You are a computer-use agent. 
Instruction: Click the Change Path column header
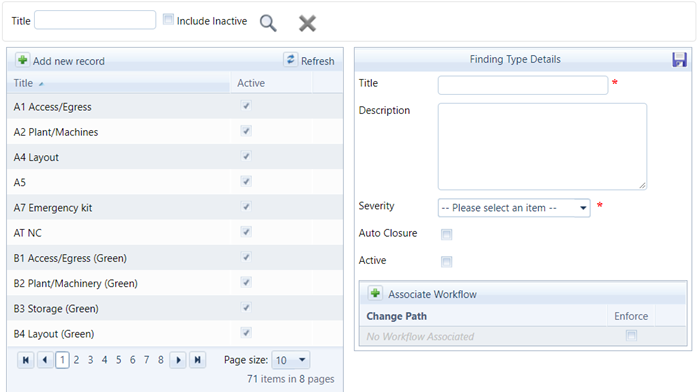click(397, 316)
